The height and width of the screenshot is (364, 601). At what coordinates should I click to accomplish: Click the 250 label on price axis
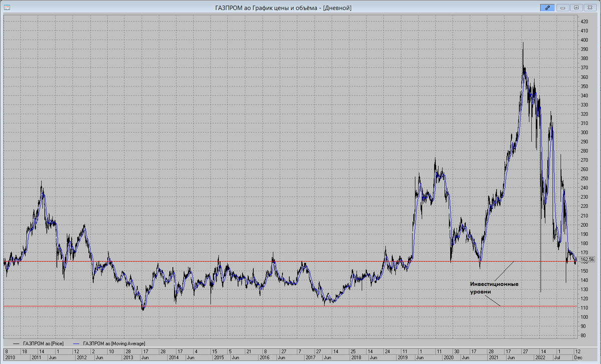click(x=584, y=179)
